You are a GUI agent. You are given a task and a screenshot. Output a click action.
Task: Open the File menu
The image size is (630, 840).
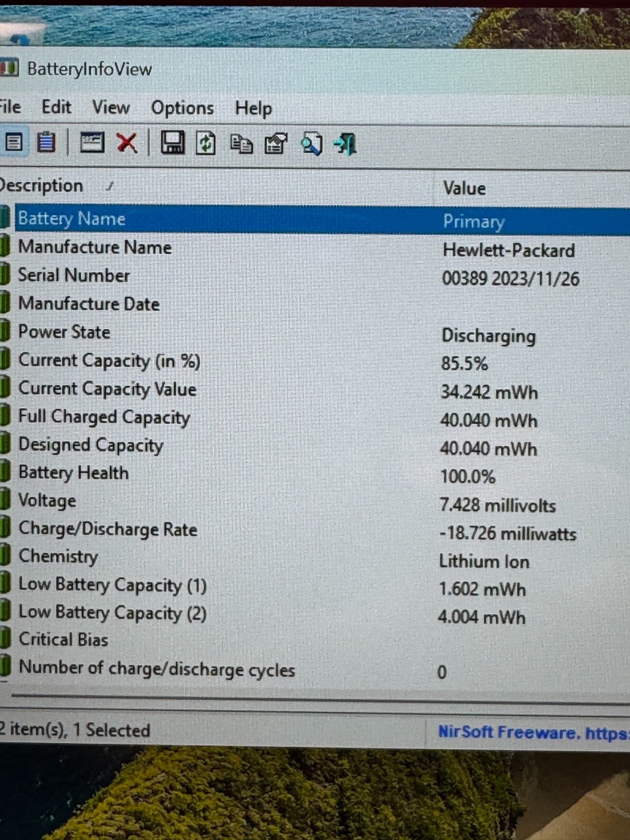10,107
